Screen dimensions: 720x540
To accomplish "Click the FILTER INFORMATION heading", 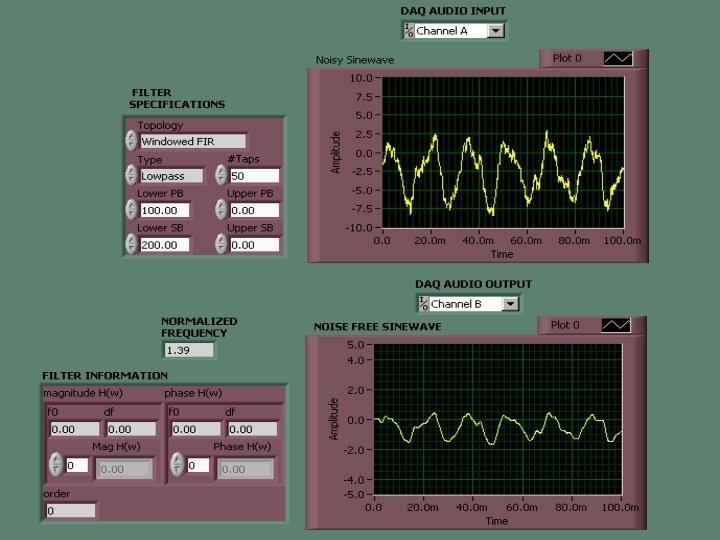I will point(105,376).
